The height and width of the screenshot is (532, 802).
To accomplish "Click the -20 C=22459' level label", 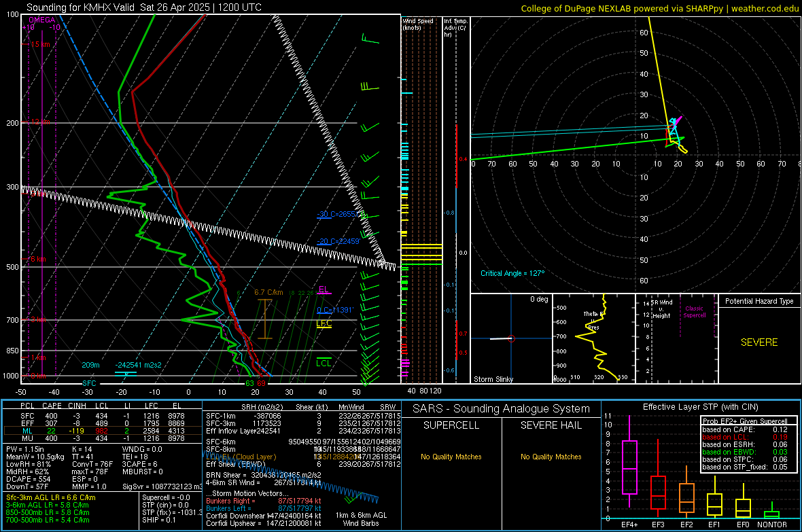I will tap(338, 241).
